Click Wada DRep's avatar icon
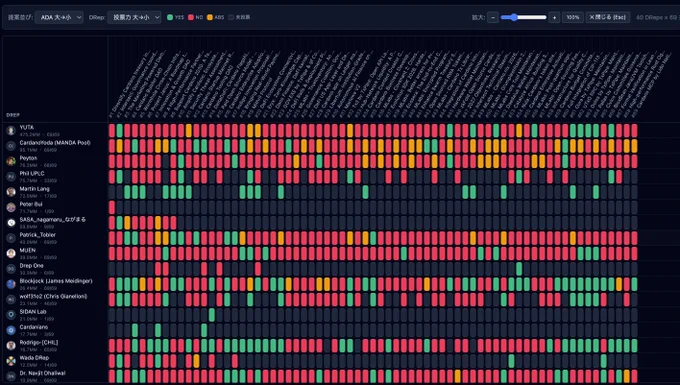 11,361
